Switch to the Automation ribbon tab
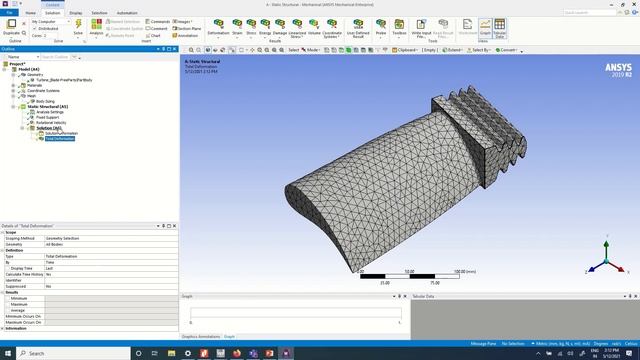640x360 pixels. click(127, 13)
